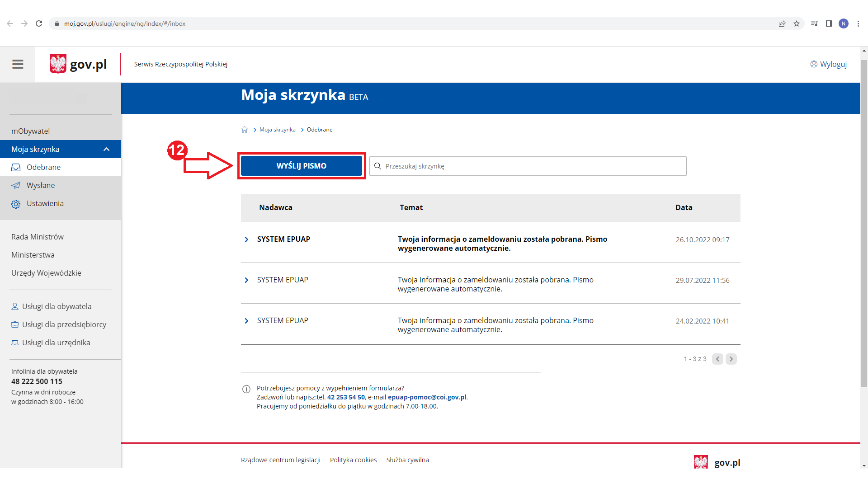
Task: Open the hamburger menu icon
Action: point(18,64)
